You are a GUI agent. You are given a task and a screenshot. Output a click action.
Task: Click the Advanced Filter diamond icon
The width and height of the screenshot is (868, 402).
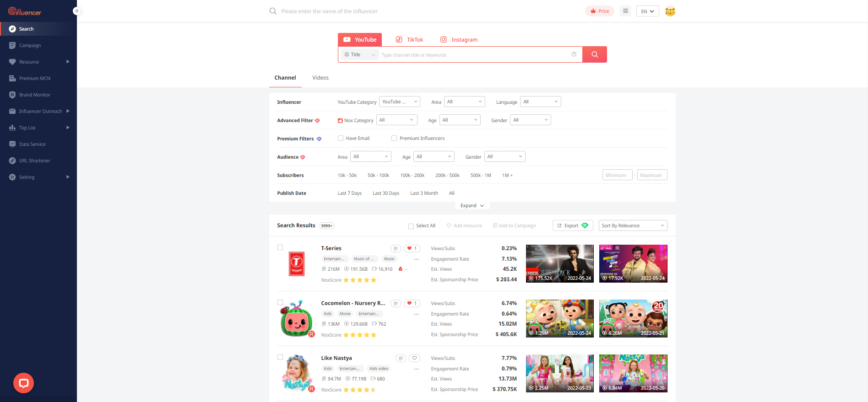(x=317, y=121)
